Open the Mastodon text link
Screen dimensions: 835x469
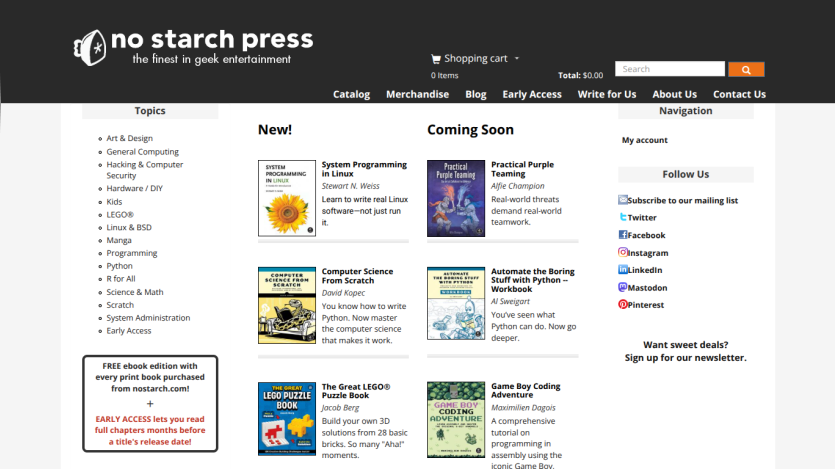point(647,287)
